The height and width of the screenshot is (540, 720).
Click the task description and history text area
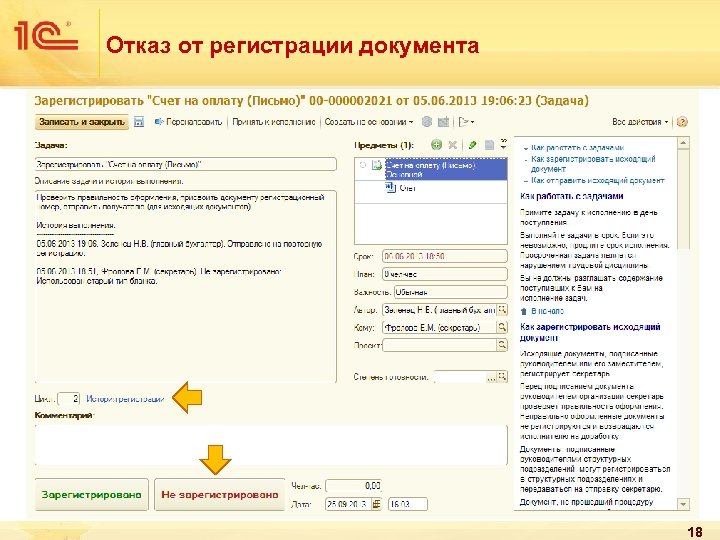click(186, 286)
